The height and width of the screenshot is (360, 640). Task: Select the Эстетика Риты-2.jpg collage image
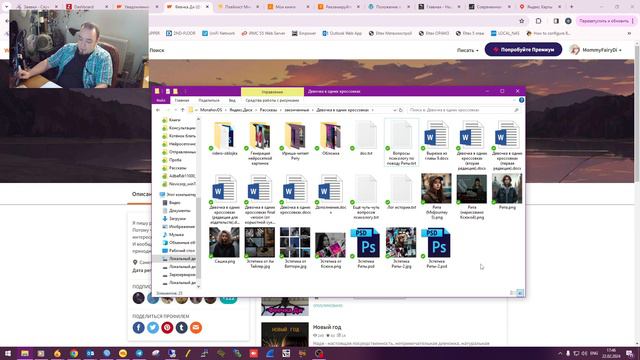coord(401,248)
